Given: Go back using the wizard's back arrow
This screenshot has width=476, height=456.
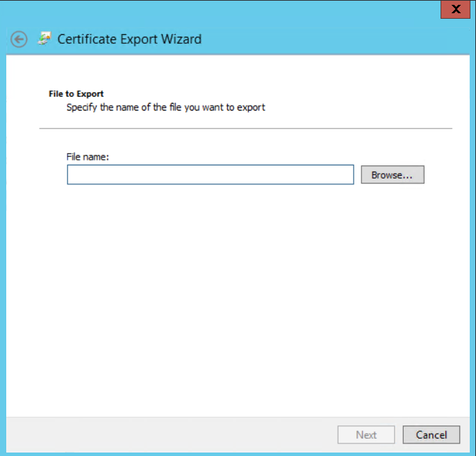Looking at the screenshot, I should 19,40.
